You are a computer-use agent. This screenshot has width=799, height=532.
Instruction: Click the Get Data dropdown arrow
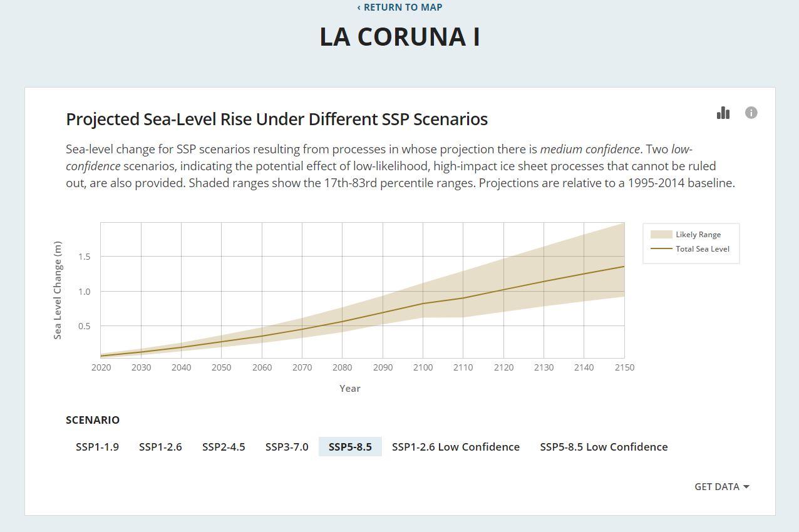pyautogui.click(x=746, y=487)
